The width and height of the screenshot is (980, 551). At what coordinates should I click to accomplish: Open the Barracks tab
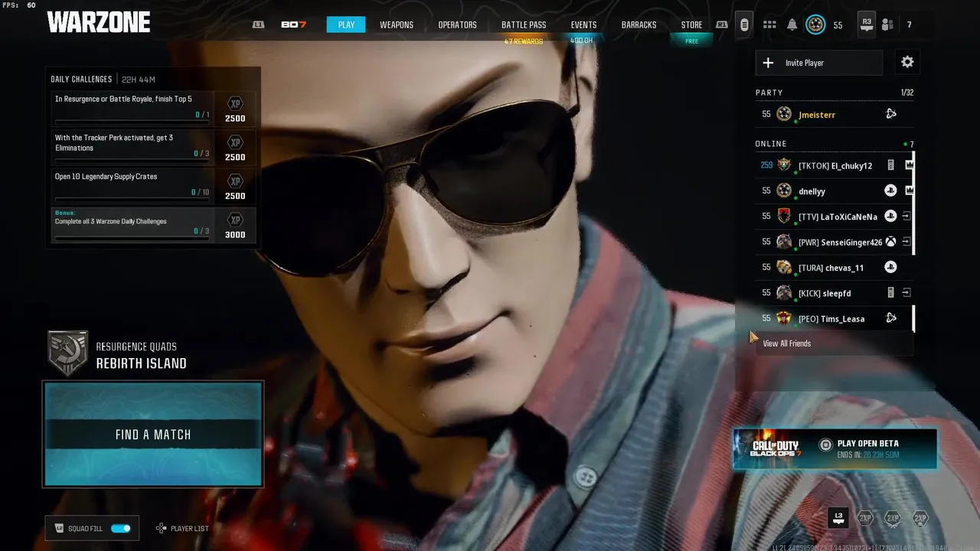tap(639, 24)
